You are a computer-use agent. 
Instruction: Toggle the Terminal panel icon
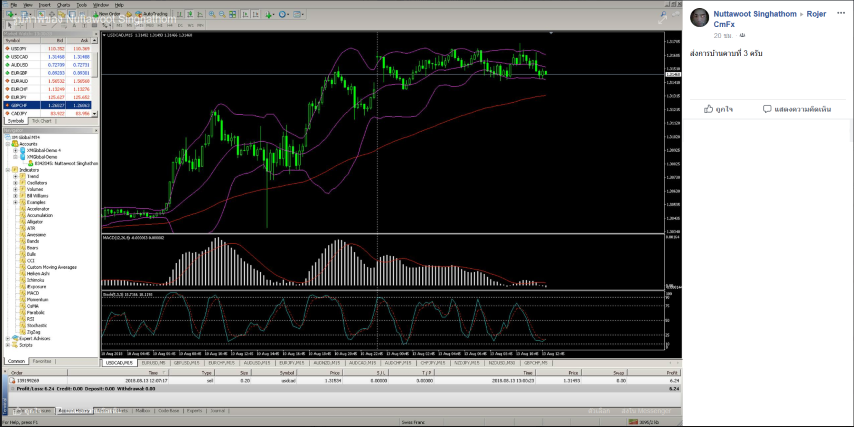[72, 14]
